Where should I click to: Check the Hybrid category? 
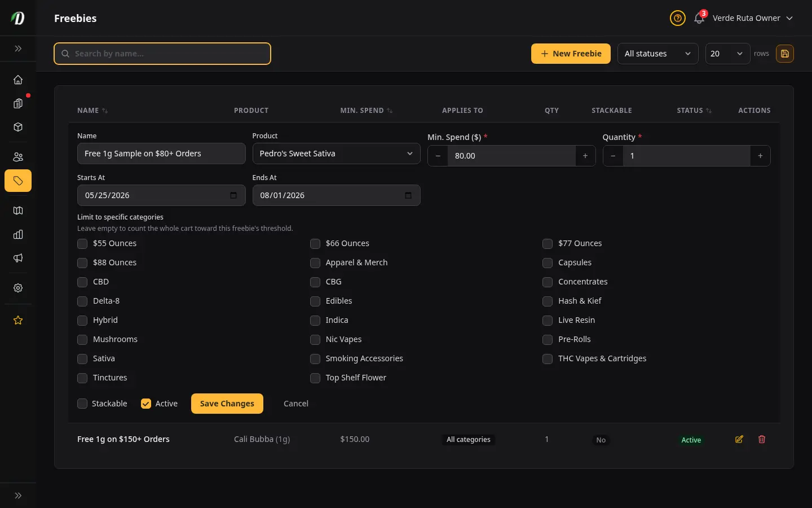(82, 321)
